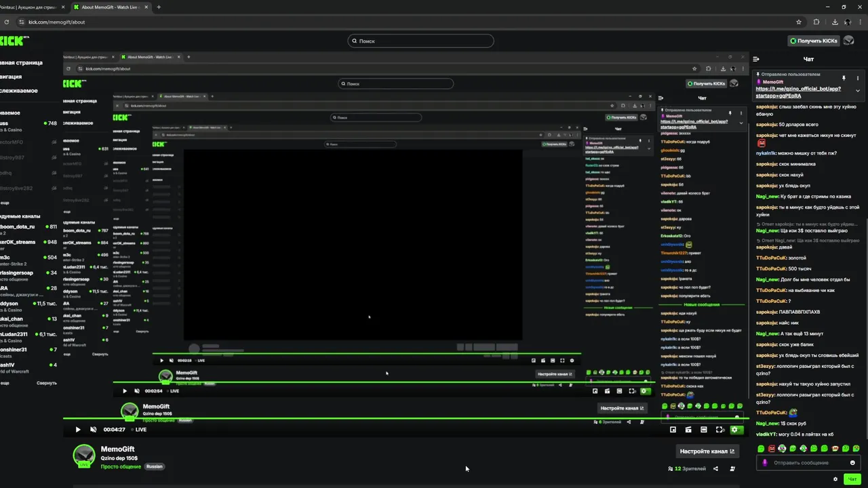Share the stream via share icon

click(x=715, y=468)
